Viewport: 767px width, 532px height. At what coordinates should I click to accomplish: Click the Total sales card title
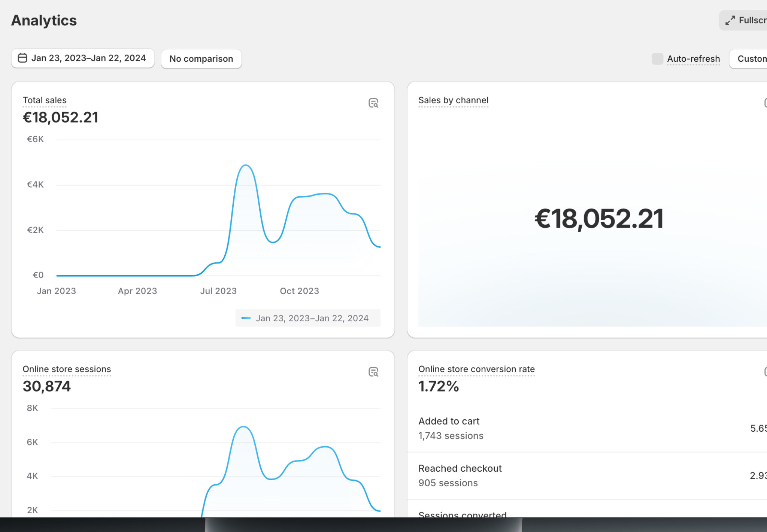click(45, 100)
